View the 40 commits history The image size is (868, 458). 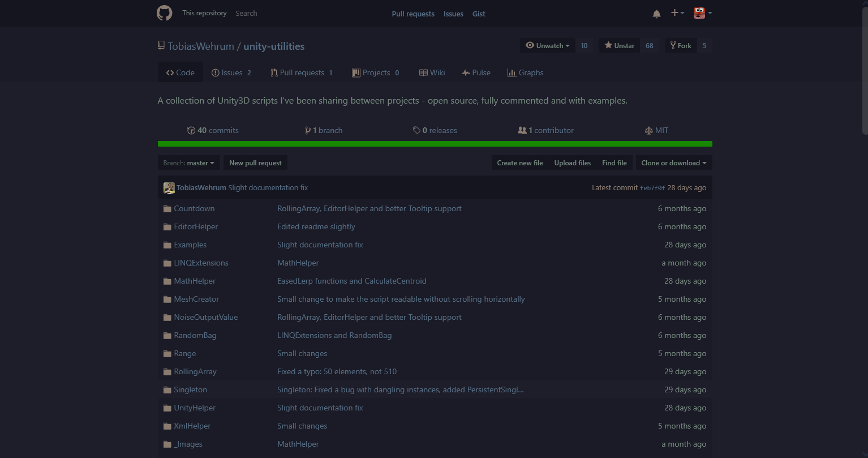click(x=213, y=130)
